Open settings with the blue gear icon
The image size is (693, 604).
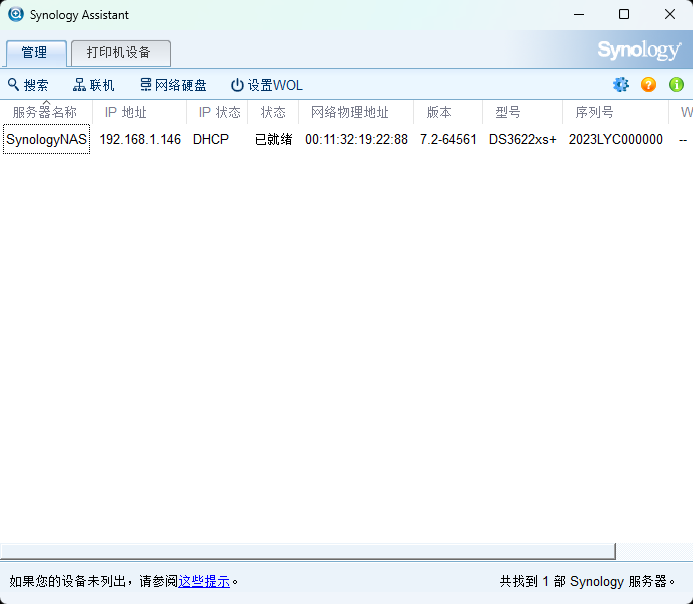(x=621, y=85)
